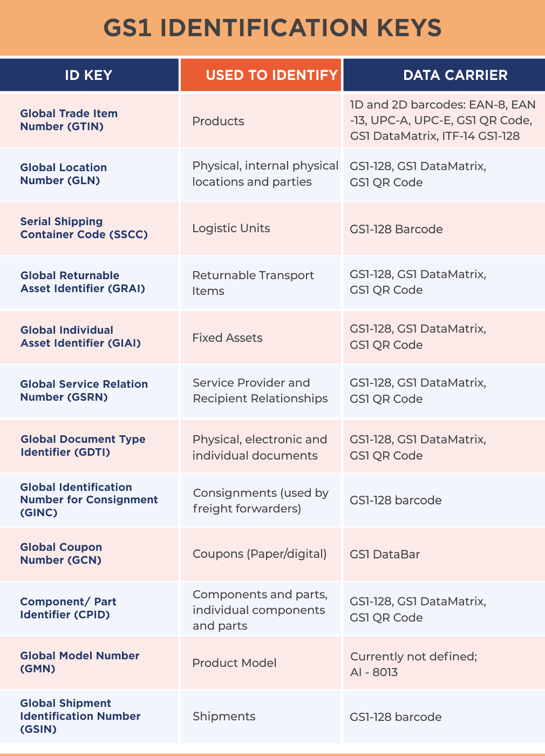Select Global Service Relation Number (GSRN)
The height and width of the screenshot is (756, 545).
point(84,390)
